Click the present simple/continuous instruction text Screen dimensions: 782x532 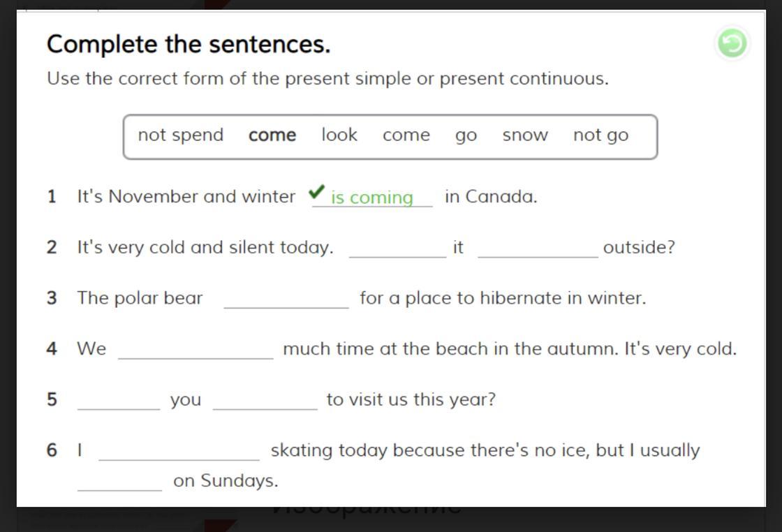click(327, 79)
